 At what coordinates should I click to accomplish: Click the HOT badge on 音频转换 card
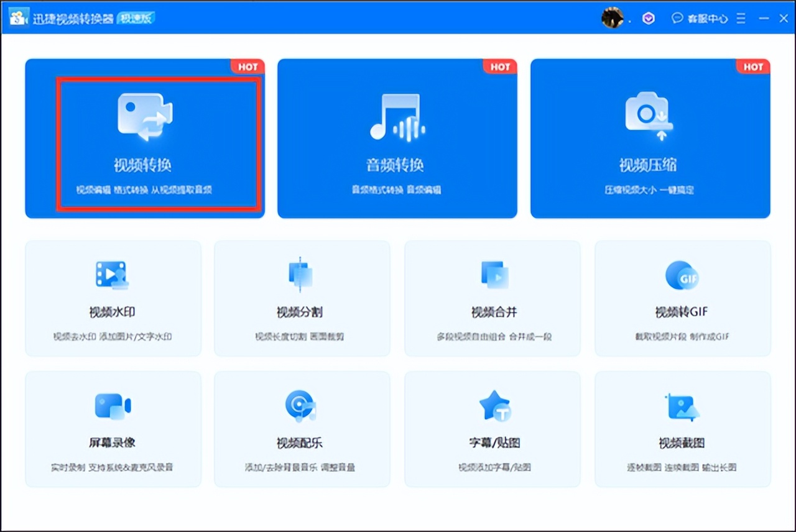(x=500, y=66)
